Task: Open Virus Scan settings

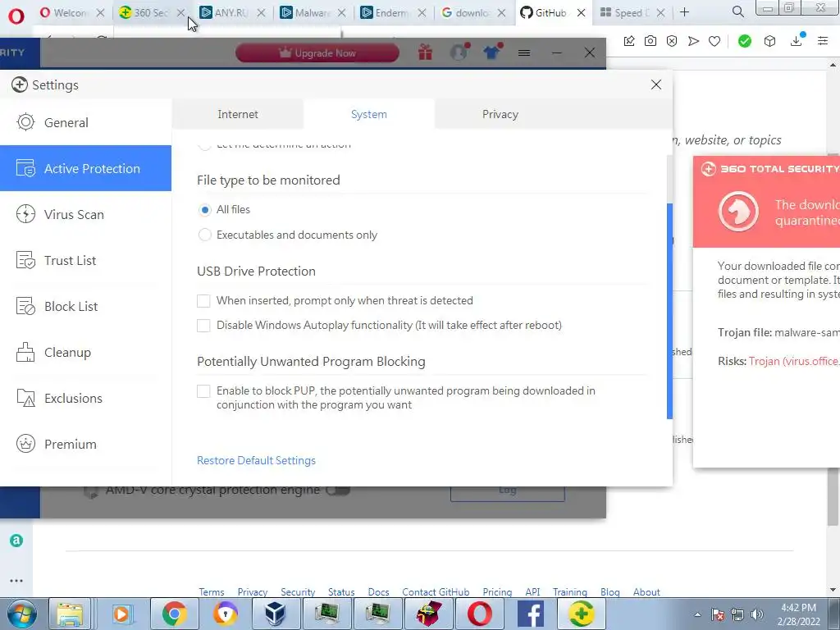Action: point(85,214)
